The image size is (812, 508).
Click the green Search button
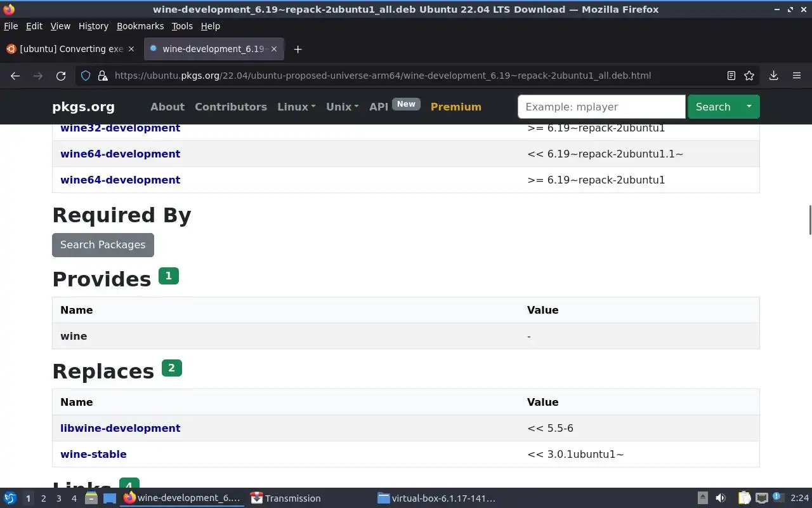pyautogui.click(x=713, y=107)
